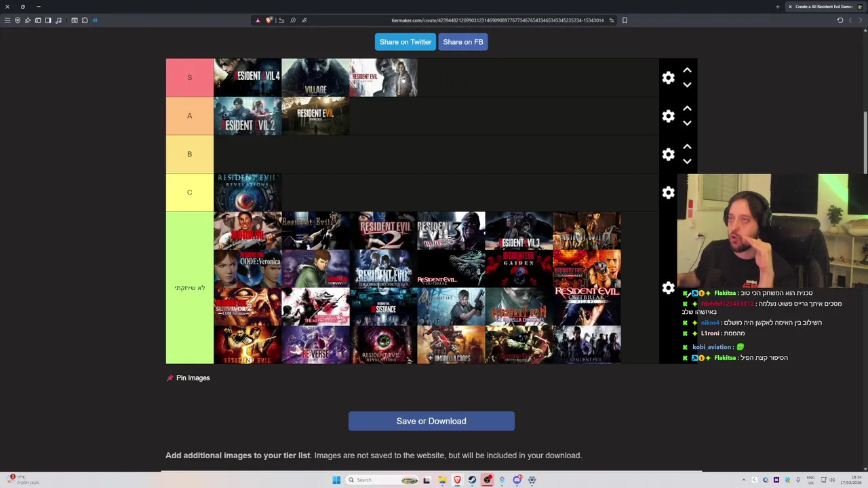Select Resident Evil 7 thumbnail in A tier
This screenshot has width=868, height=488.
tap(315, 116)
